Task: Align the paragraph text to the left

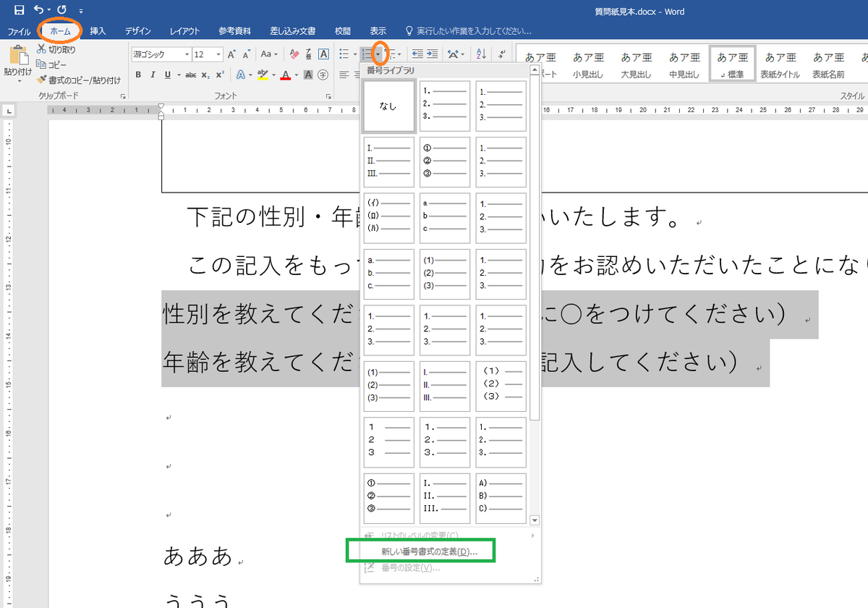Action: point(344,75)
